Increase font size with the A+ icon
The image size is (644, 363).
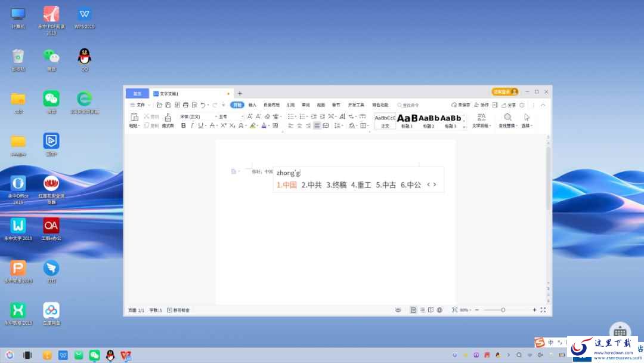pyautogui.click(x=250, y=117)
